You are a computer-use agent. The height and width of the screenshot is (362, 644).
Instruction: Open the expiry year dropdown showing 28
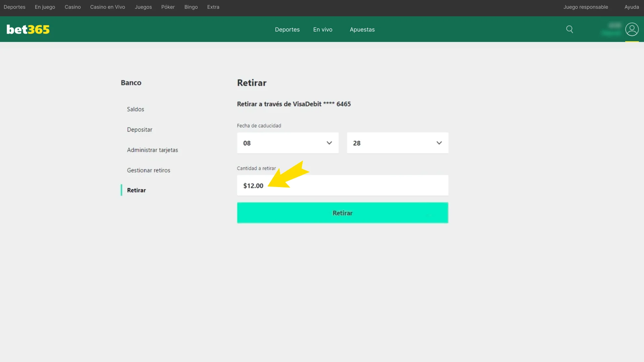[397, 143]
